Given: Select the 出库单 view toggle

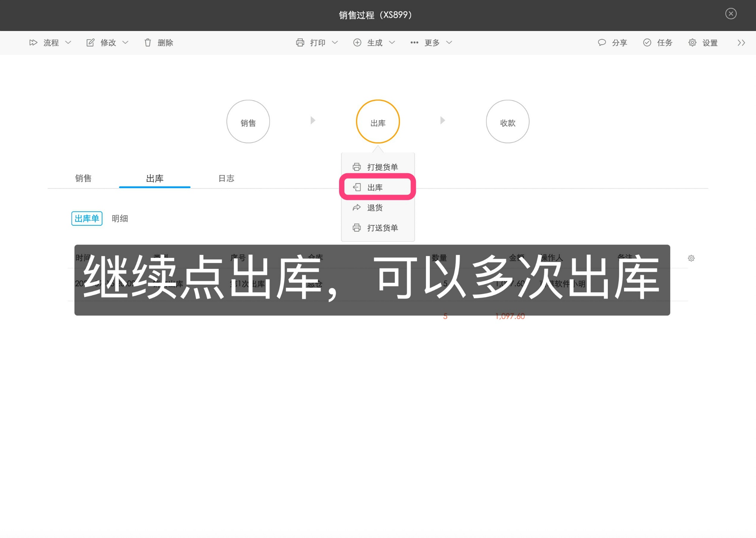Looking at the screenshot, I should tap(87, 219).
